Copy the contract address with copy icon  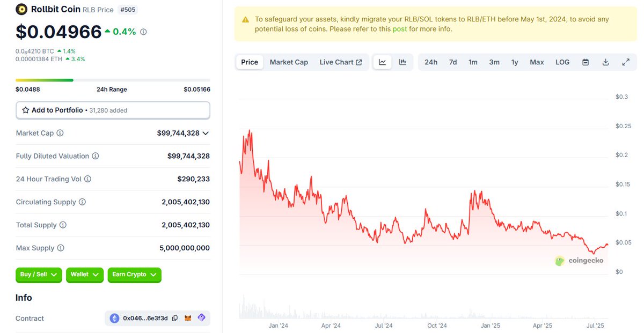pyautogui.click(x=175, y=319)
